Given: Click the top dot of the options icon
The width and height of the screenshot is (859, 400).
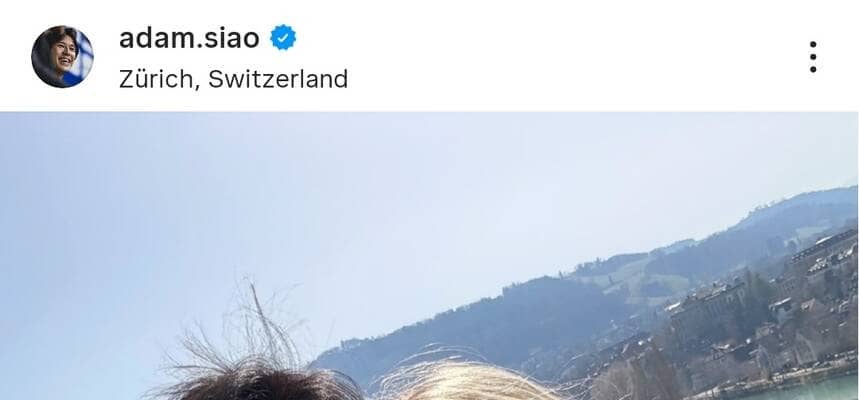Looking at the screenshot, I should (x=813, y=44).
